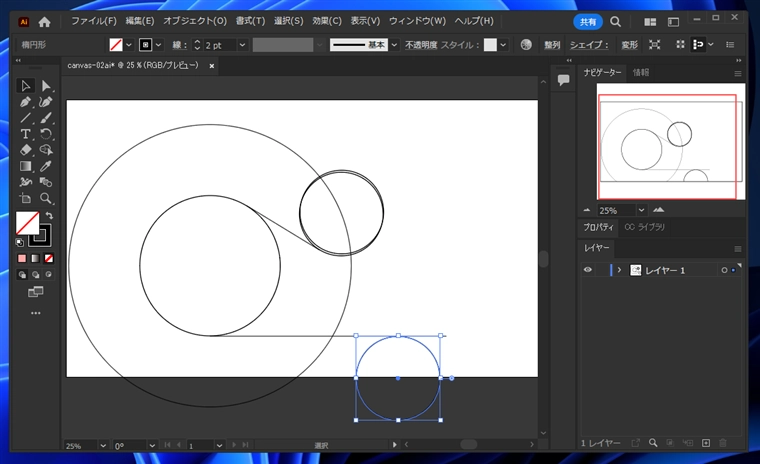760x464 pixels.
Task: Open the stroke color dropdown arrow
Action: 158,45
